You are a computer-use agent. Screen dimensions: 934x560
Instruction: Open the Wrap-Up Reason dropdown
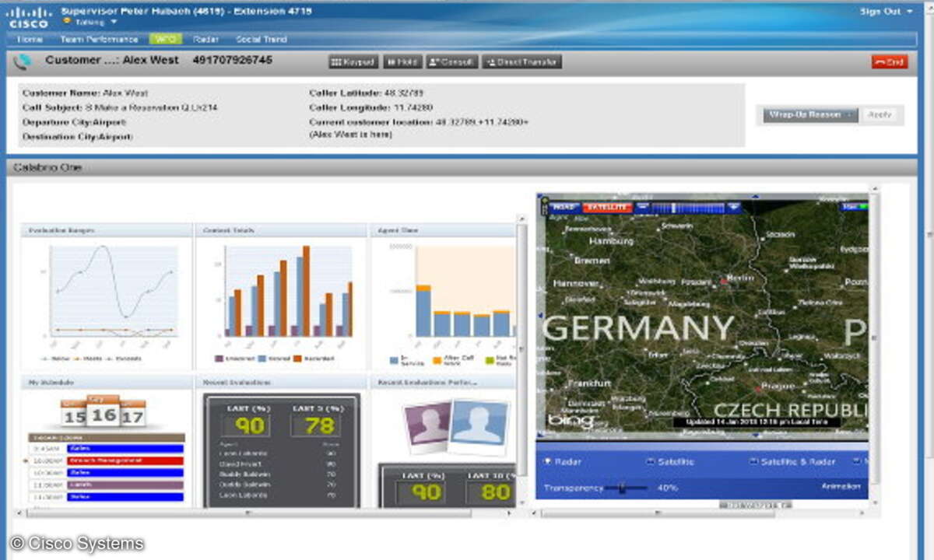[810, 115]
